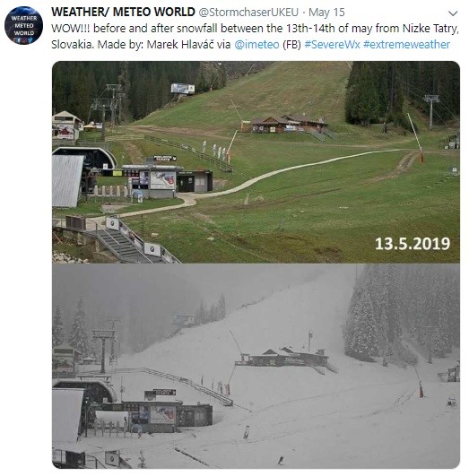The height and width of the screenshot is (476, 469).
Task: View the snowy after photo
Action: tap(256, 366)
